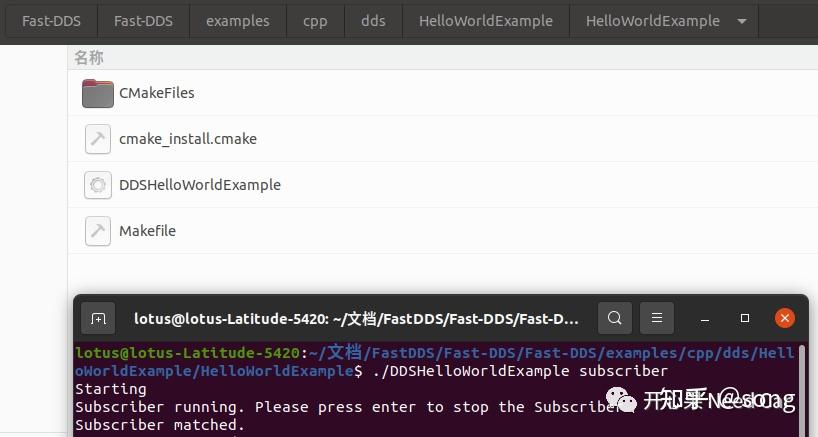Click the Makefile file icon
Viewport: 818px width, 437px height.
97,231
